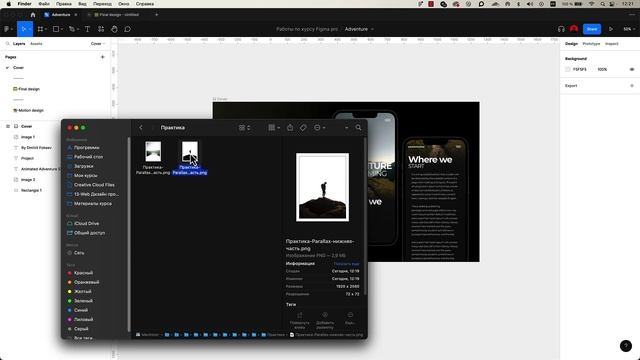Add a new page with plus icon

(x=102, y=57)
